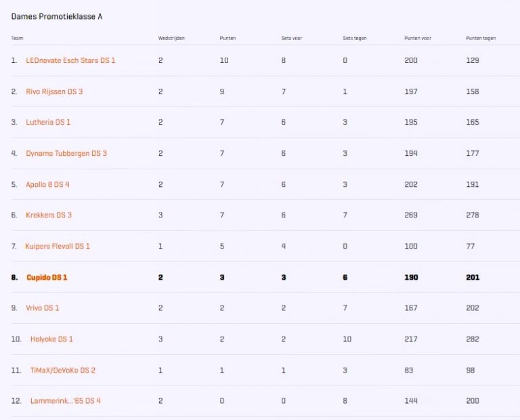Select Lutheria DS 1 in standings
The height and width of the screenshot is (420, 520).
tap(48, 123)
